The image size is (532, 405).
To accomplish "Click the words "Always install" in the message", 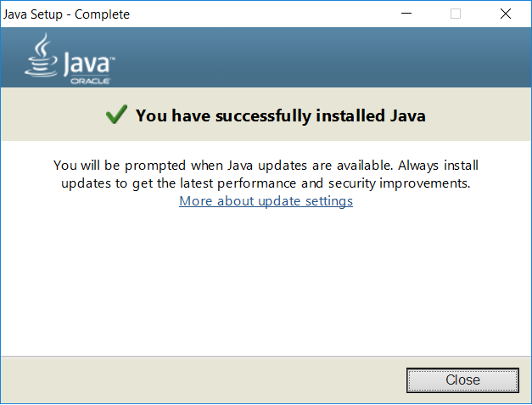I will pos(438,166).
